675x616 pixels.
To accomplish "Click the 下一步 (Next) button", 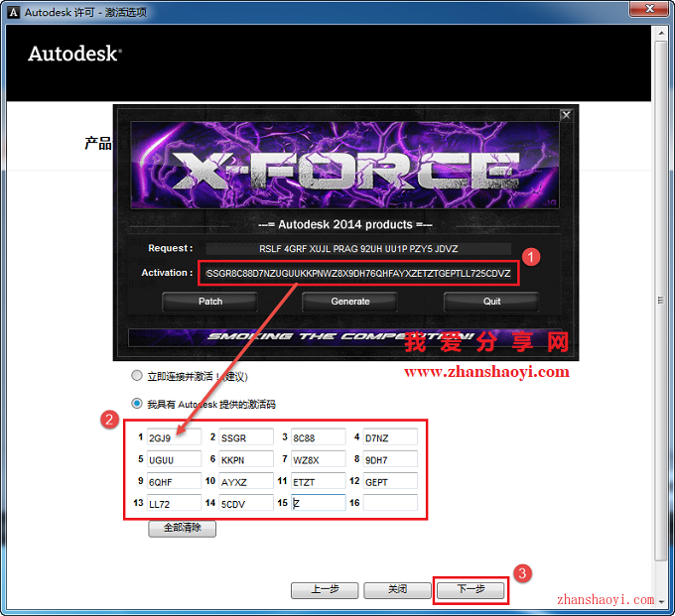I will 471,590.
